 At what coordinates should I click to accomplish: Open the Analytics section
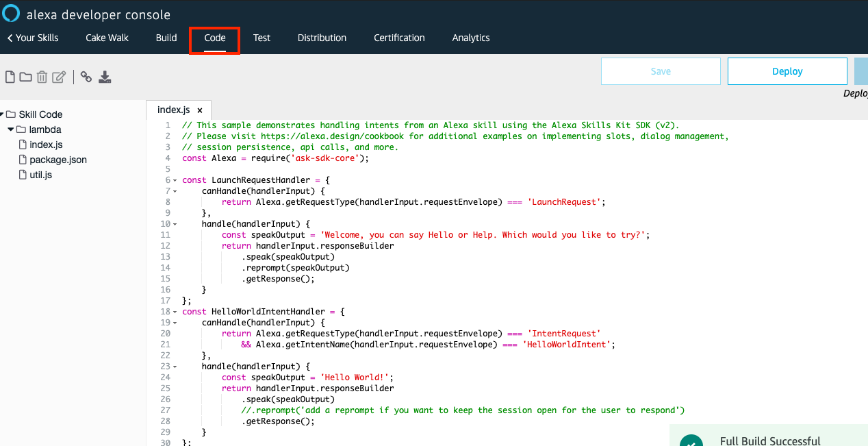pyautogui.click(x=471, y=38)
